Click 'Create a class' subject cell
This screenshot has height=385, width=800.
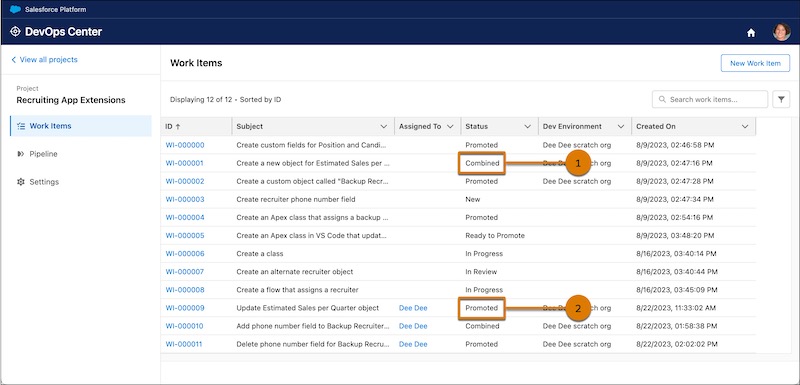point(260,254)
